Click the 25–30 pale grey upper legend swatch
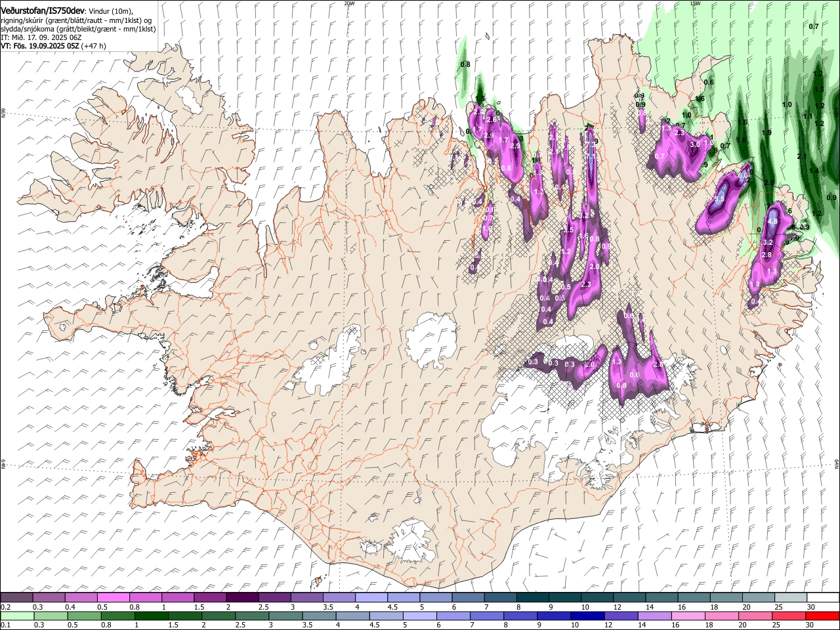Viewport: 840px width, 630px height. tap(791, 598)
